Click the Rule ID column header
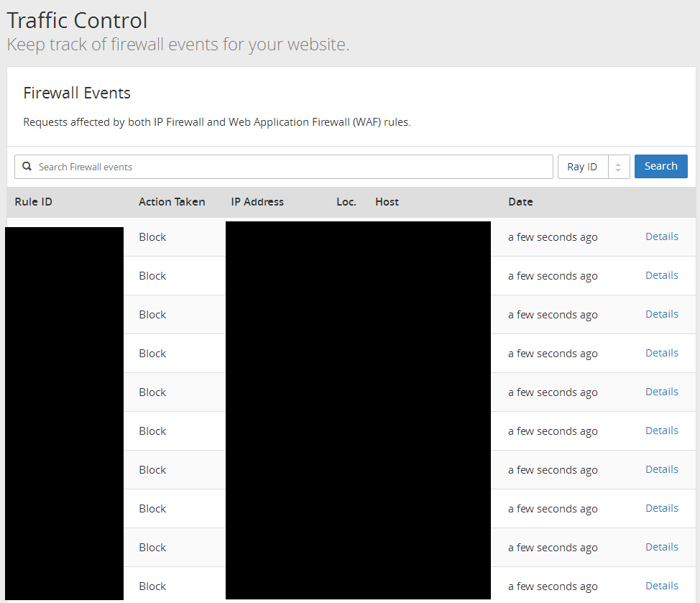 coord(34,202)
